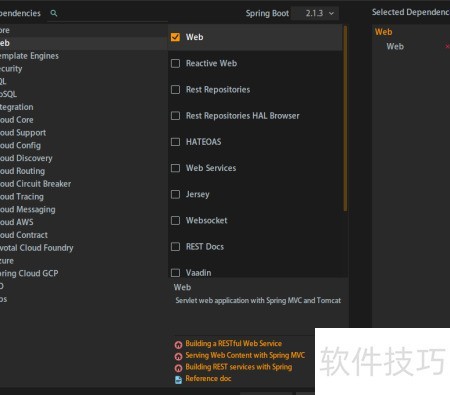Image resolution: width=450 pixels, height=395 pixels.
Task: Tick the Web Services checkbox
Action: click(175, 168)
